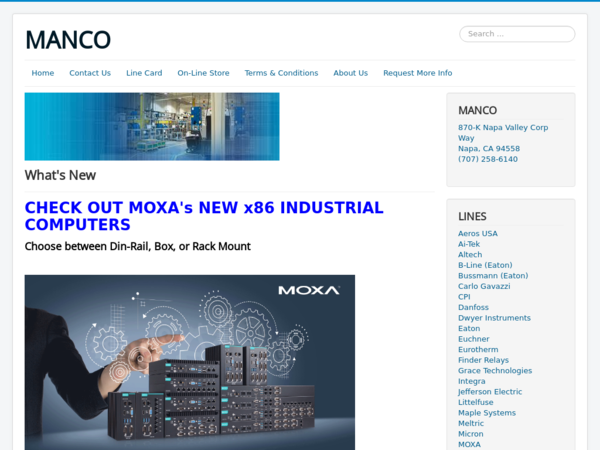Open Jefferson Electric link
The height and width of the screenshot is (450, 600).
point(490,391)
